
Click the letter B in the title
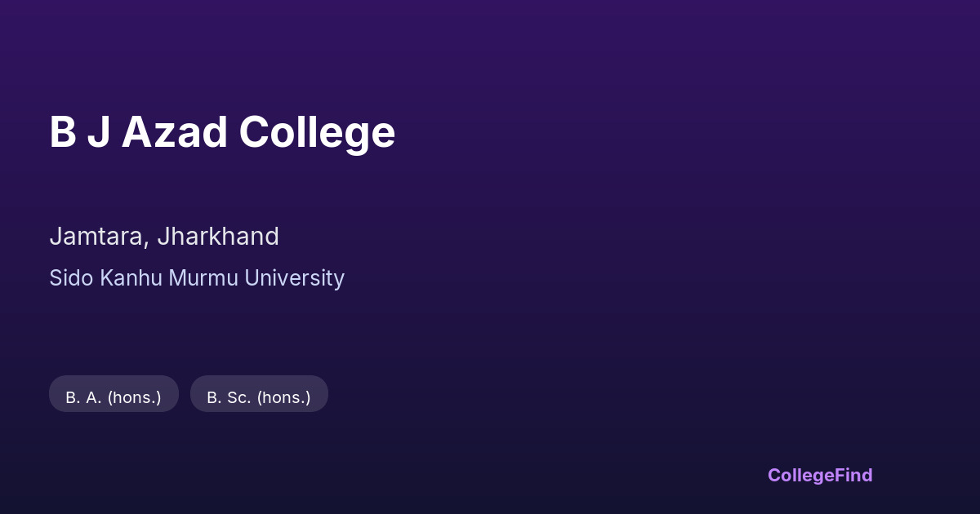62,132
